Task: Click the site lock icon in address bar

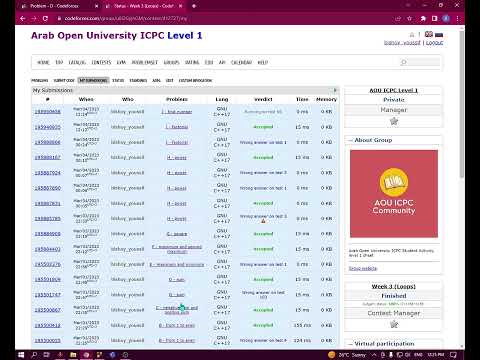Action: pos(59,19)
